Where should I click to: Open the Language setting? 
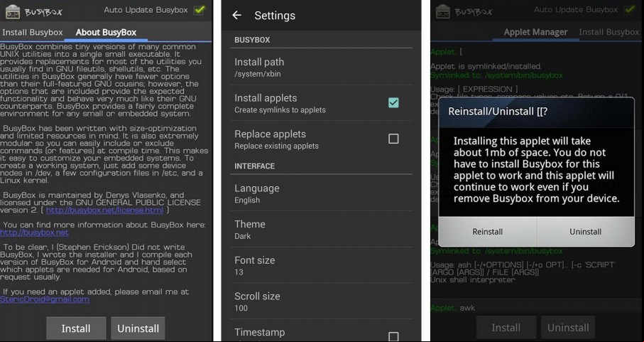[321, 193]
